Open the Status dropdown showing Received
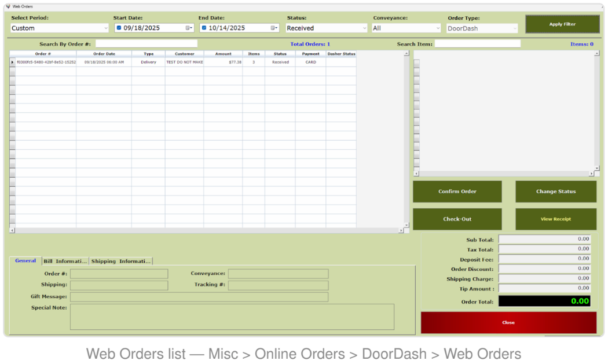 327,28
